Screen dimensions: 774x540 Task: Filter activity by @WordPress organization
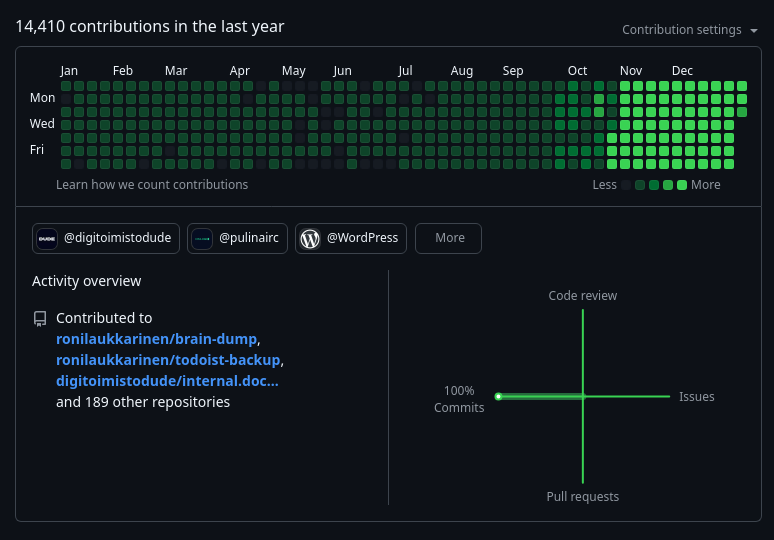tap(351, 238)
